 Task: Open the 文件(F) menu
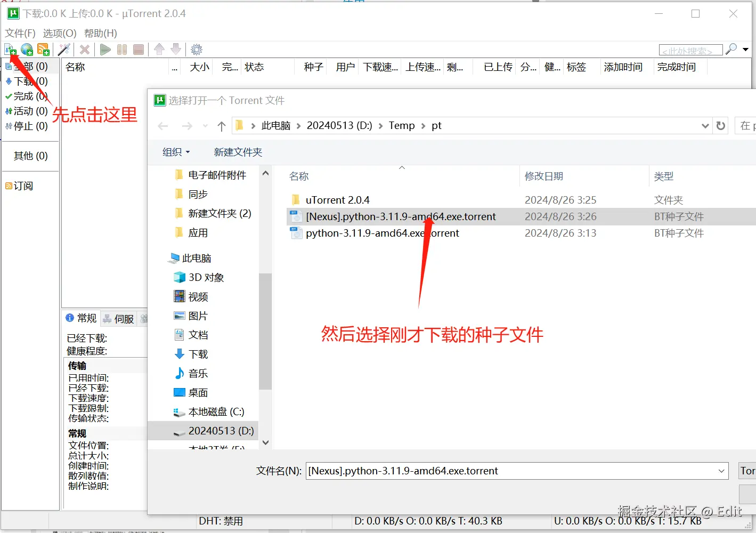(x=20, y=33)
